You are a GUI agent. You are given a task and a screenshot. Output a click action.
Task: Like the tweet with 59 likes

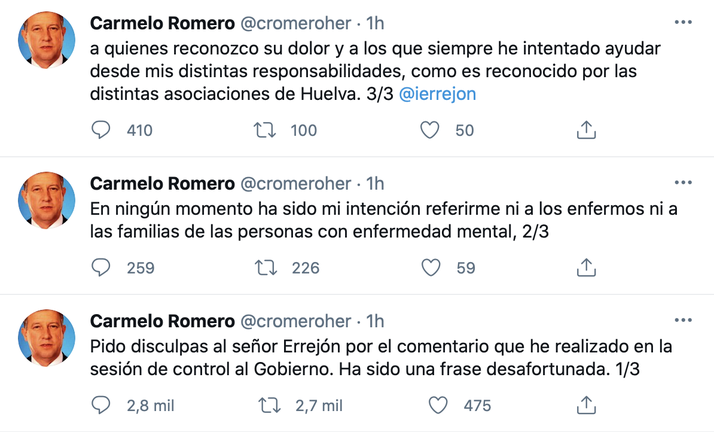tap(430, 267)
